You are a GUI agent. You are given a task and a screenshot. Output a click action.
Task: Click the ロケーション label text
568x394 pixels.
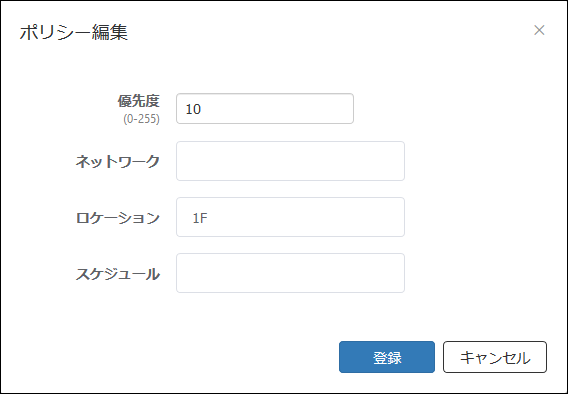tap(117, 218)
